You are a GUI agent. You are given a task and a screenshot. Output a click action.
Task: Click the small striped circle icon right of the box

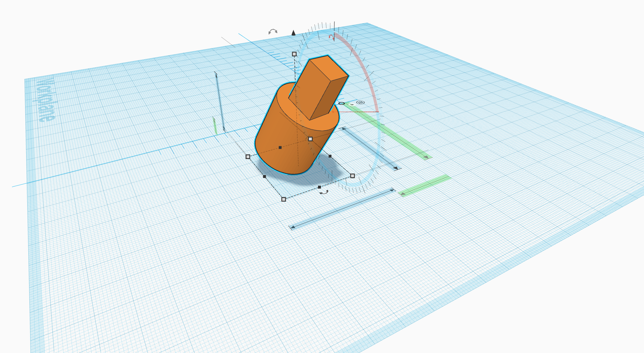point(361,103)
